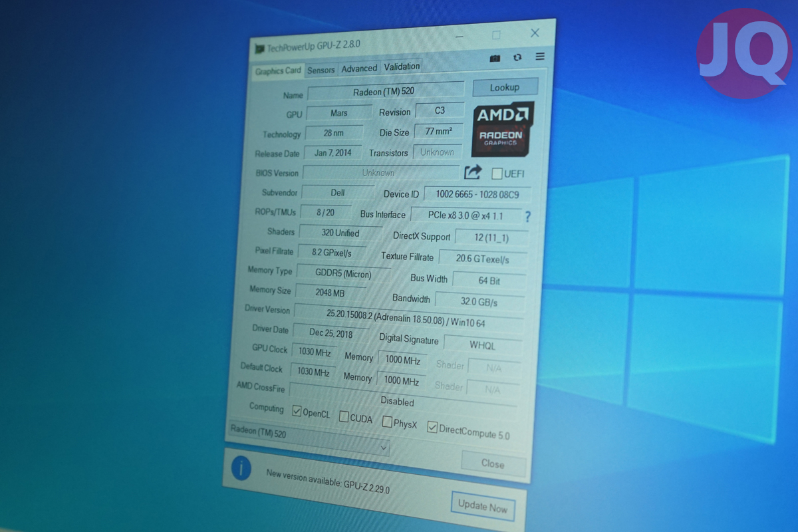Click the Bus Interface field PCIe x8 3.0

(x=465, y=215)
